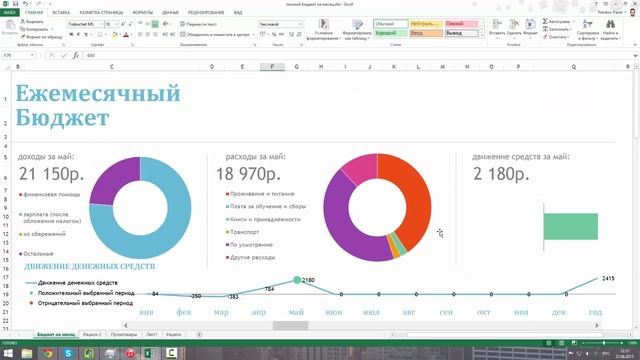
Task: Open the green File tab
Action: tap(9, 12)
